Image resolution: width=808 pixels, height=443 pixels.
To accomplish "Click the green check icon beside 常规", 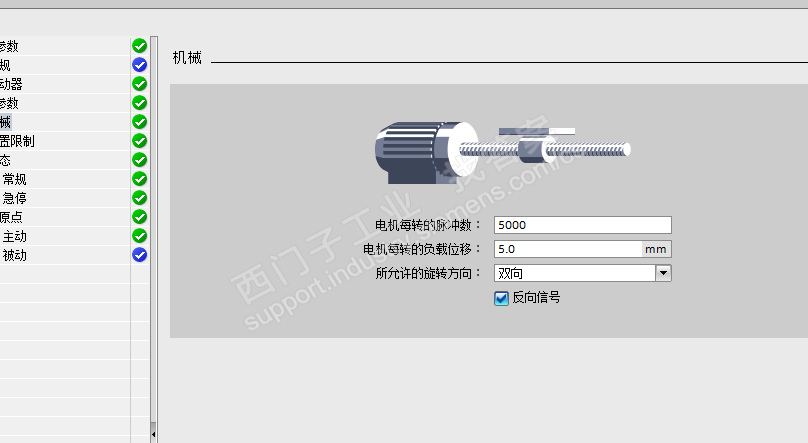I will (x=139, y=179).
